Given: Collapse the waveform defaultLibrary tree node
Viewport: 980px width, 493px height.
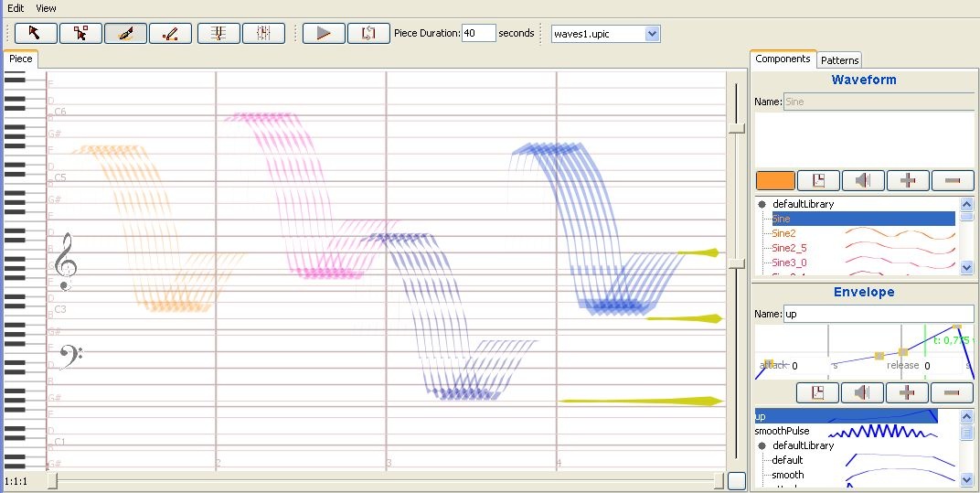Looking at the screenshot, I should [762, 205].
